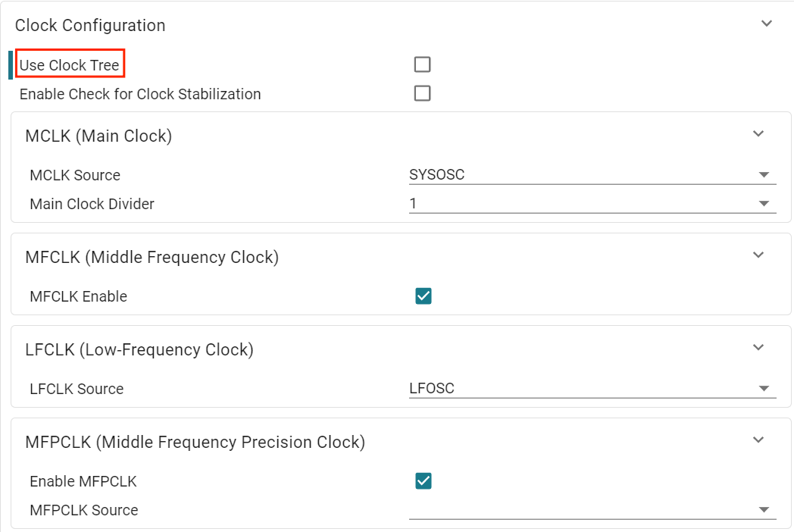Image resolution: width=794 pixels, height=532 pixels.
Task: Click the MCLK (Main Clock) heading
Action: pos(98,136)
